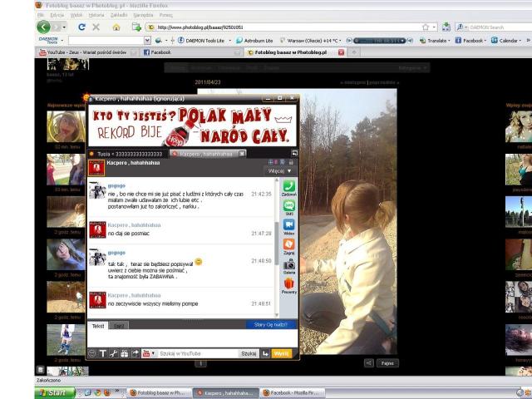This screenshot has height=399, width=532.
Task: Open the Galeria camera icon
Action: click(x=289, y=266)
